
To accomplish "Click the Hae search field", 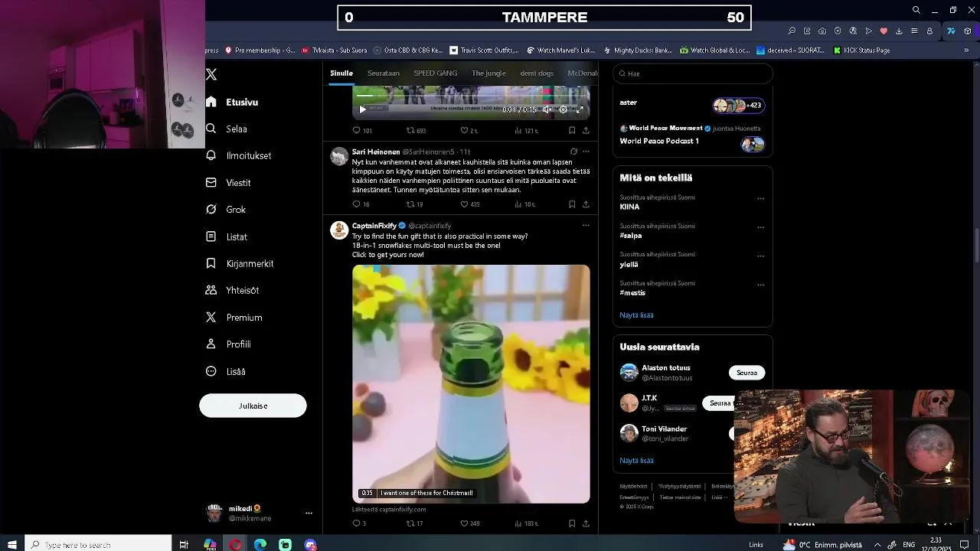I will pyautogui.click(x=693, y=73).
